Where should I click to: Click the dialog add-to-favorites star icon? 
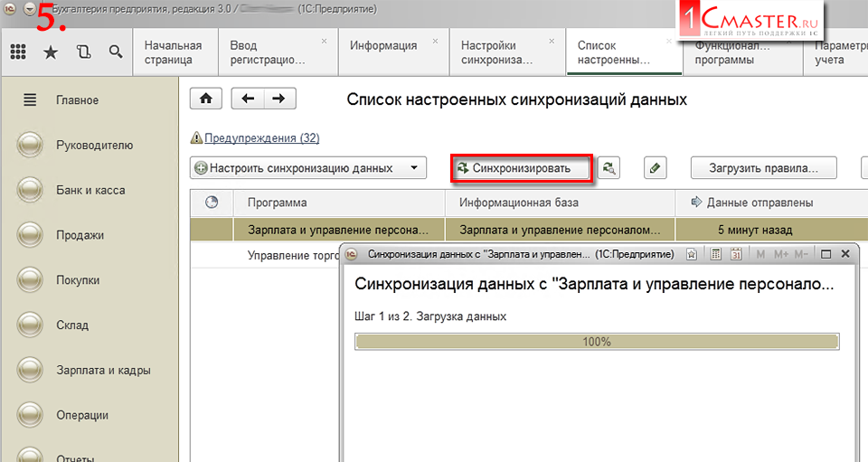pyautogui.click(x=692, y=254)
